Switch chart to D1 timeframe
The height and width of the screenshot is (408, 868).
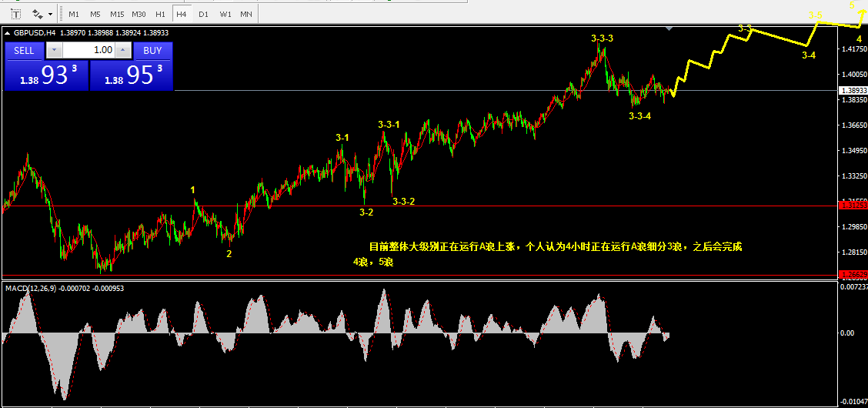pyautogui.click(x=203, y=14)
